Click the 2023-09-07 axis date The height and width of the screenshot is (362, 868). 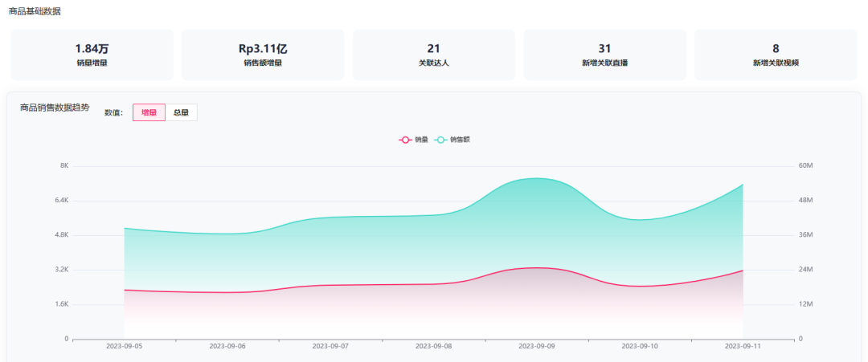pyautogui.click(x=330, y=347)
